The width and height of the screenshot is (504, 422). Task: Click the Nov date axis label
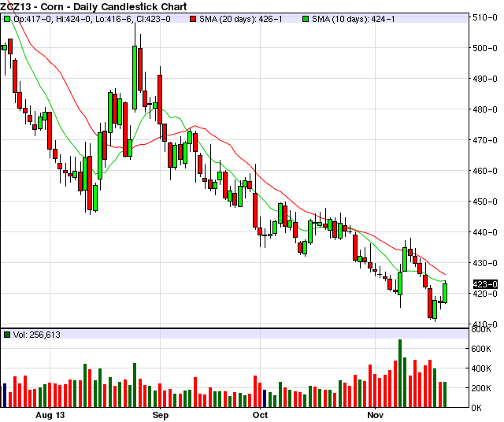tap(375, 415)
